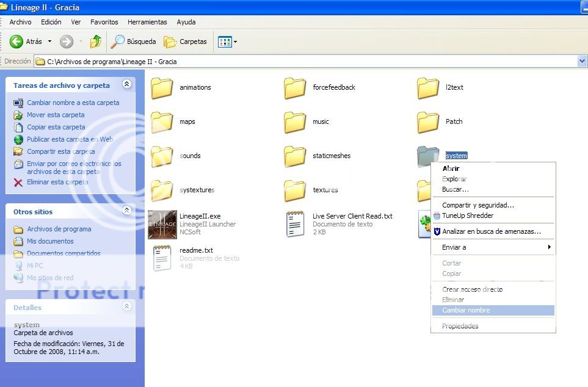Screen dimensions: 588x387
Task: Open Mis documentos in Otros sitios
Action: (x=50, y=241)
